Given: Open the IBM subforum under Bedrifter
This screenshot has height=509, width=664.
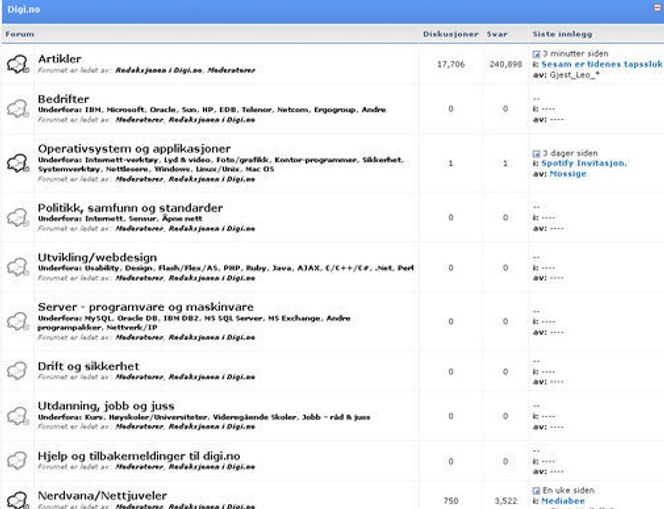Looking at the screenshot, I should (93, 110).
